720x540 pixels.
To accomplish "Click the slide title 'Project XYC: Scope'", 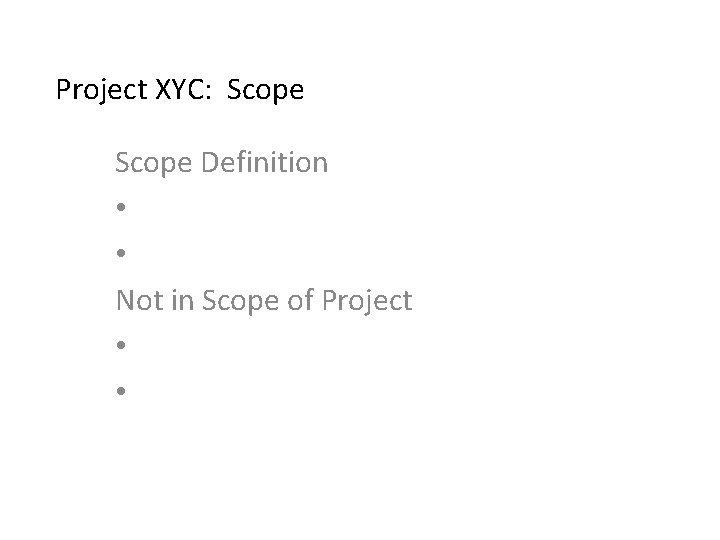I will [180, 91].
